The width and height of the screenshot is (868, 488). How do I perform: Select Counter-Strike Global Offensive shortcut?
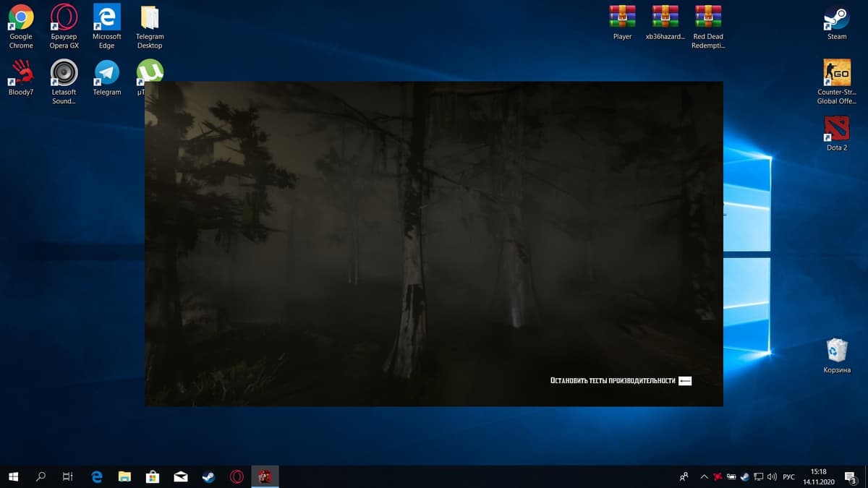click(x=837, y=74)
